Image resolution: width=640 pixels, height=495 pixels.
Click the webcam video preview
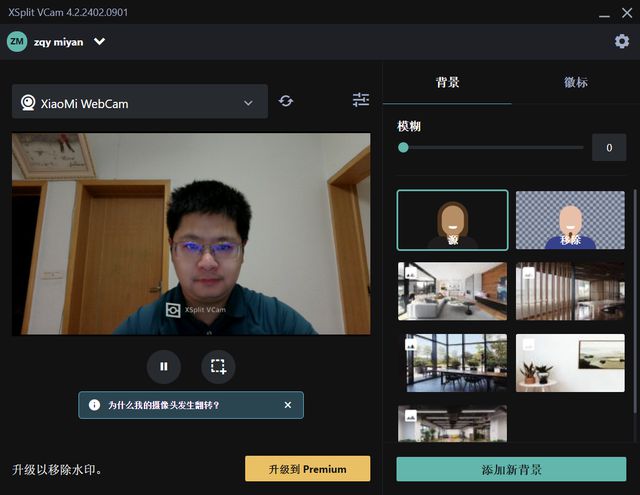pos(191,234)
